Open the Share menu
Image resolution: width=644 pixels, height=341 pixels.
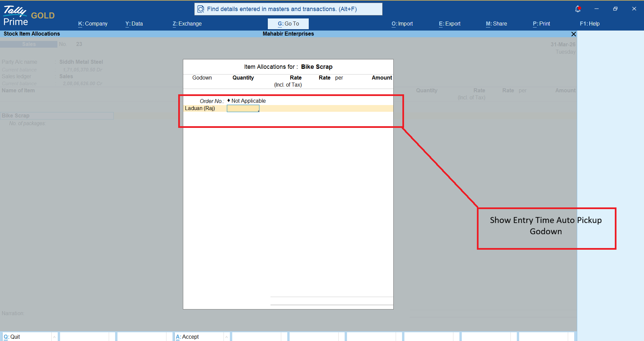point(496,24)
